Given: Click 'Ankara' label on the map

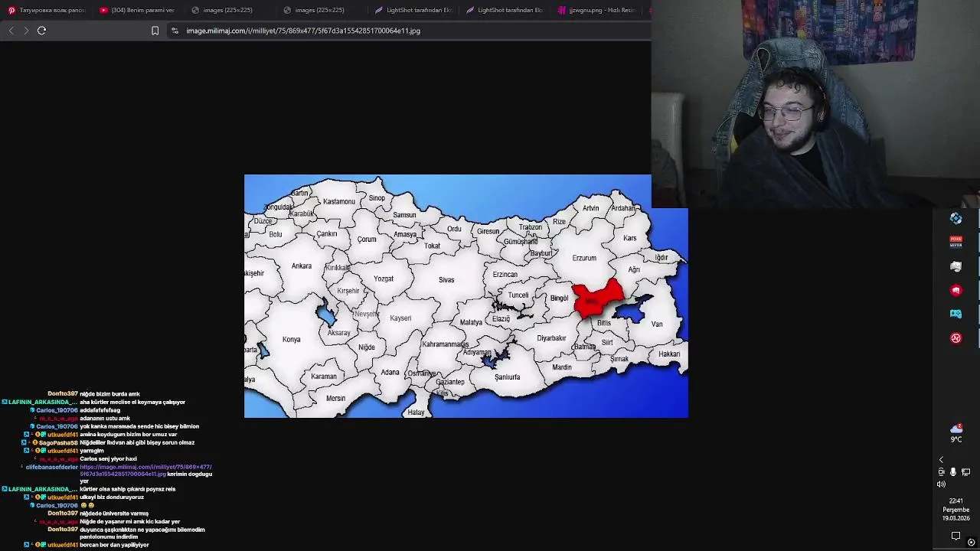Looking at the screenshot, I should (302, 266).
